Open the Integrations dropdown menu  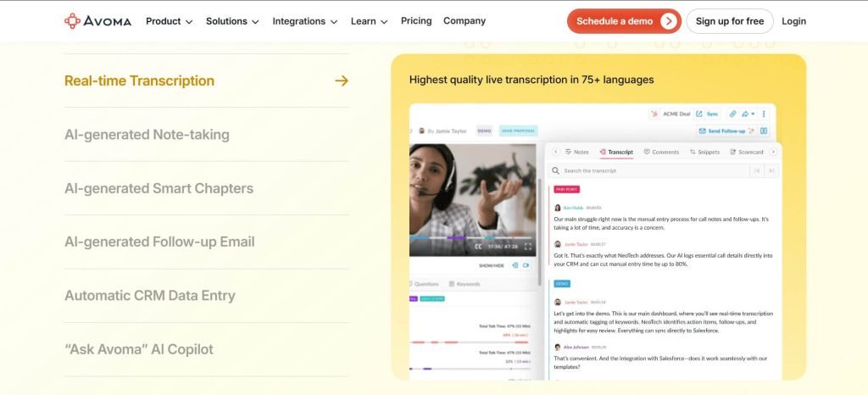(x=304, y=21)
